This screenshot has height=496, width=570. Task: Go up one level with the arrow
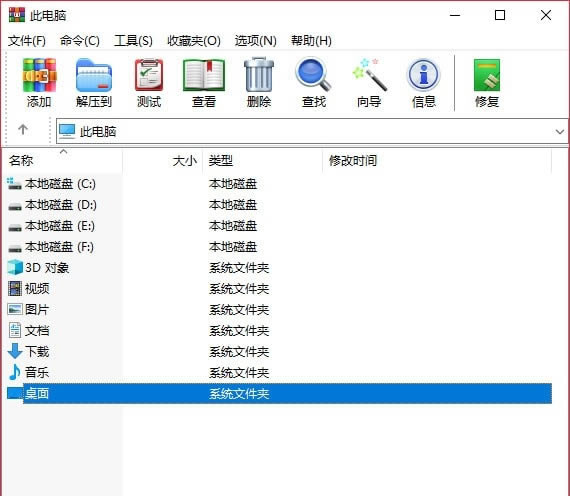(23, 129)
